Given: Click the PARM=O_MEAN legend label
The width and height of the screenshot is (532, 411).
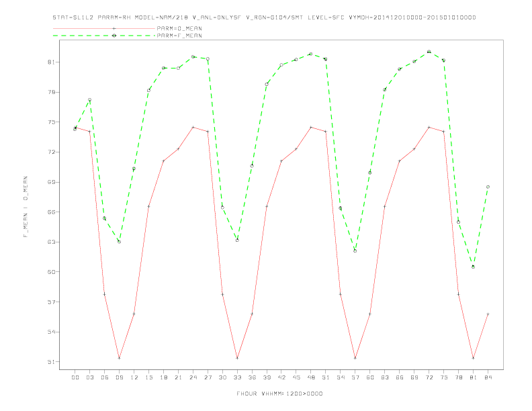Looking at the screenshot, I should 179,28.
